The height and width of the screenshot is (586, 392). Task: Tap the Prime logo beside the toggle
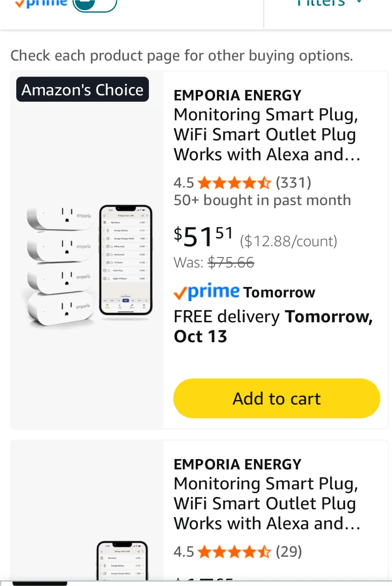click(41, 3)
